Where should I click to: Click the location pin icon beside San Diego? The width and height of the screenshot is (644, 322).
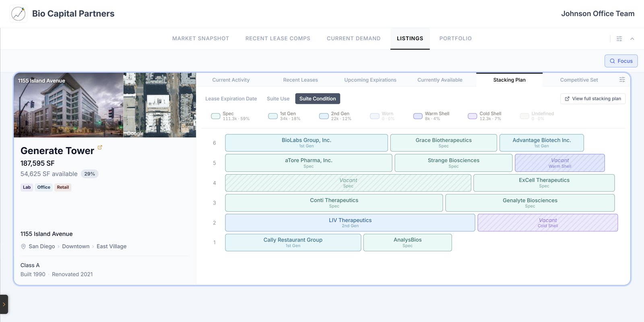tap(23, 246)
